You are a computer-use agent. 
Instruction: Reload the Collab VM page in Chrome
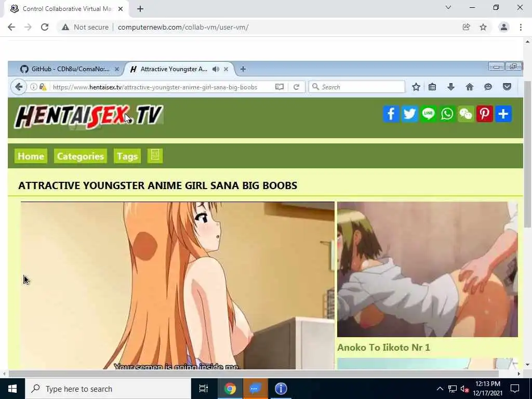[45, 27]
